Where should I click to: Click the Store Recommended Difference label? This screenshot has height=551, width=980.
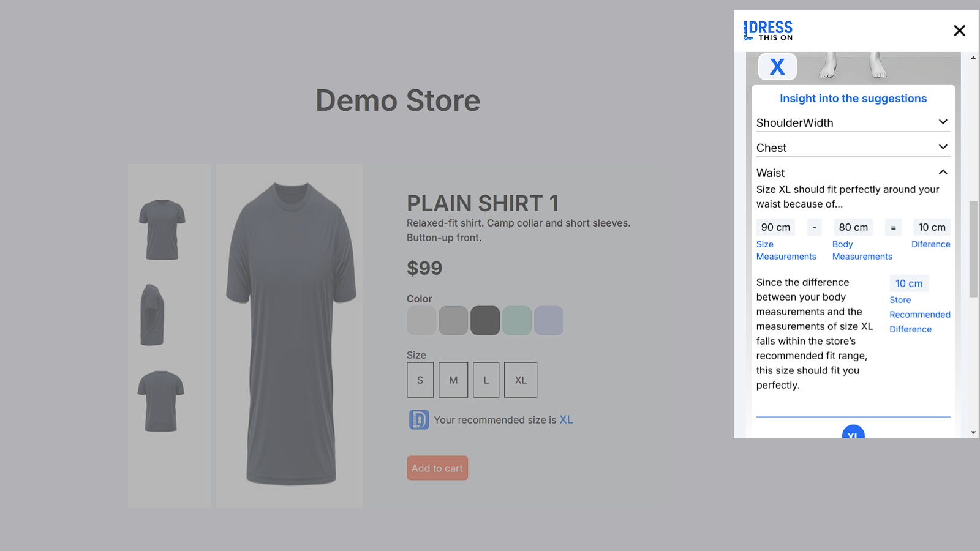[920, 315]
